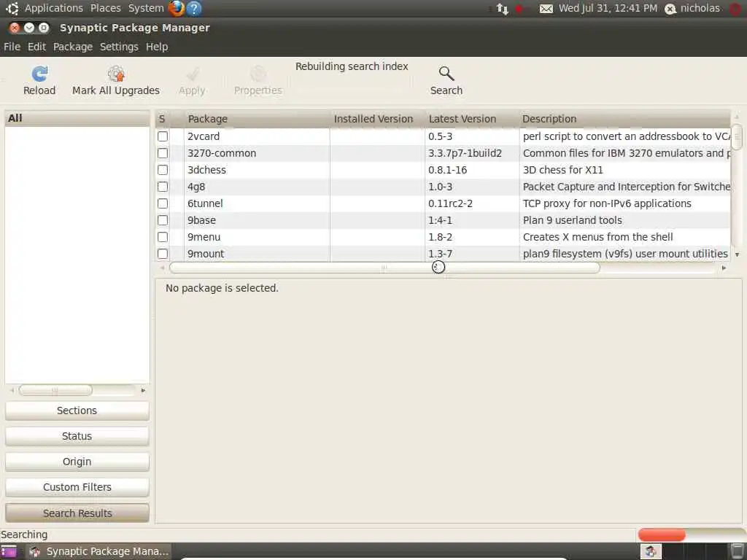747x560 pixels.
Task: Click the Synaptic Package Manager taskbar entry
Action: [x=99, y=551]
